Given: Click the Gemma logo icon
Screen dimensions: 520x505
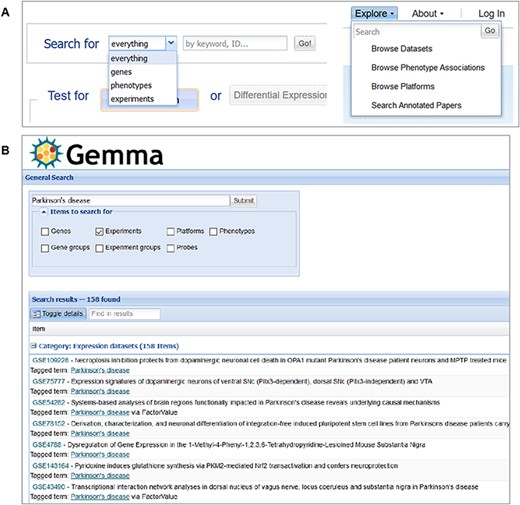Looking at the screenshot, I should tap(46, 153).
